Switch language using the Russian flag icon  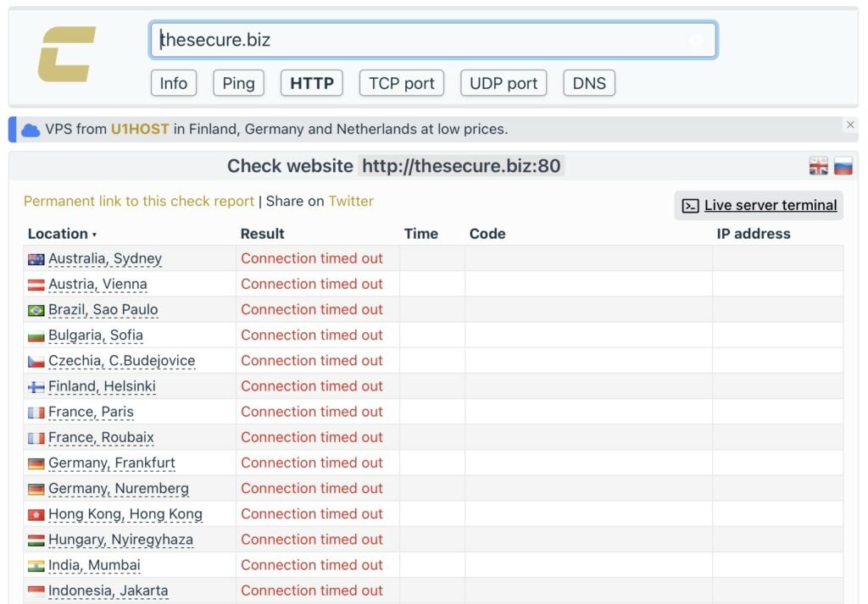tap(843, 166)
